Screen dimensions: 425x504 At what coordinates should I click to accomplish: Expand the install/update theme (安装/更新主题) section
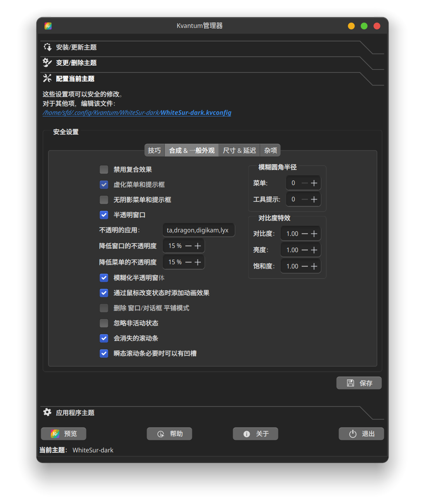(x=76, y=47)
